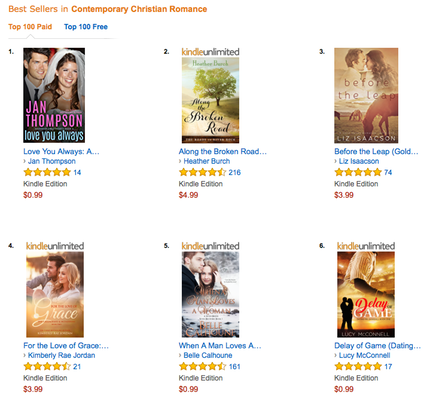Open Love You Always book cover
The image size is (430, 417).
54,95
